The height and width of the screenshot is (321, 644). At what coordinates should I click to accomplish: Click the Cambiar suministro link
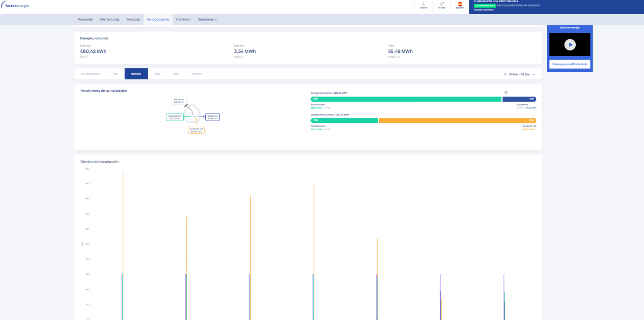coord(484,10)
